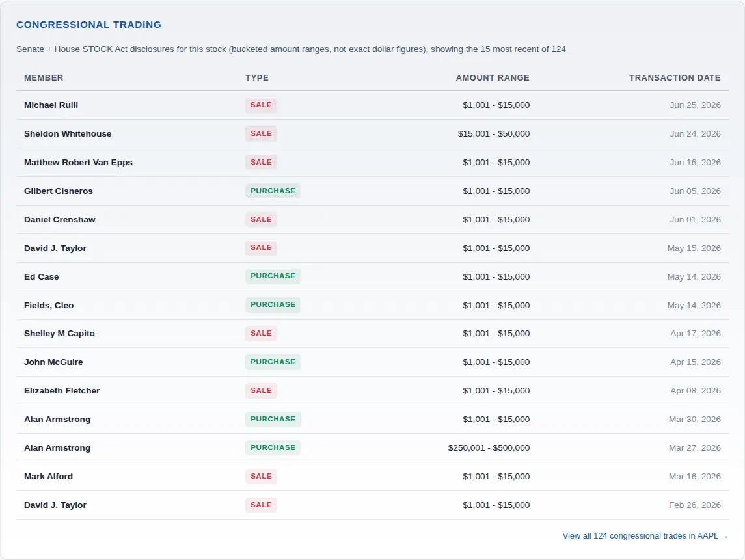The width and height of the screenshot is (745, 560).
Task: Select member name Ed Case
Action: coord(42,277)
